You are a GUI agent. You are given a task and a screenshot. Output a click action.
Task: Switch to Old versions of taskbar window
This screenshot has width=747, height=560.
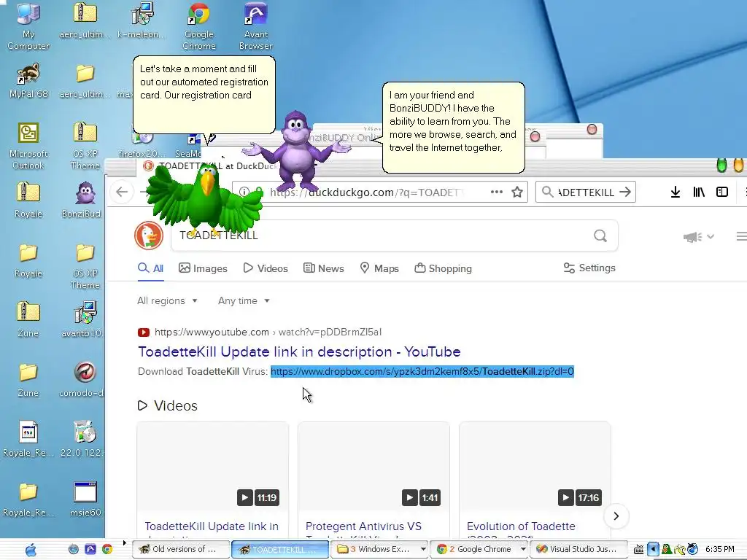181,549
